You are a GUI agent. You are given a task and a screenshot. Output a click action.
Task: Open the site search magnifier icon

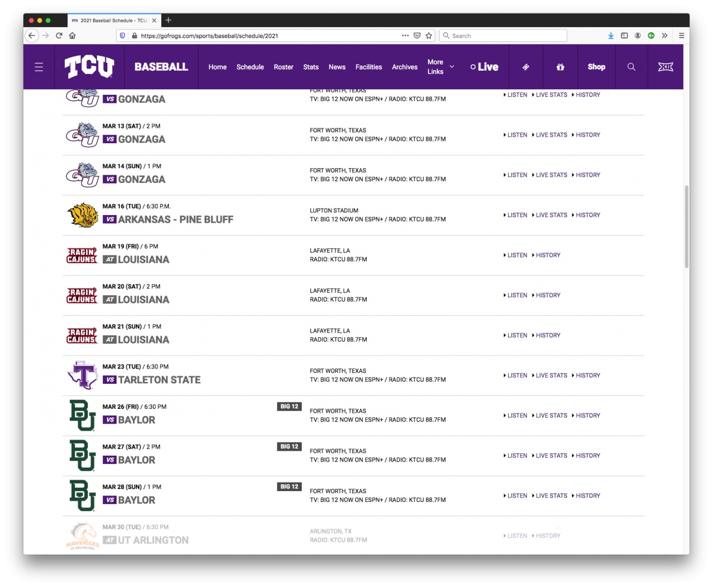pos(631,67)
